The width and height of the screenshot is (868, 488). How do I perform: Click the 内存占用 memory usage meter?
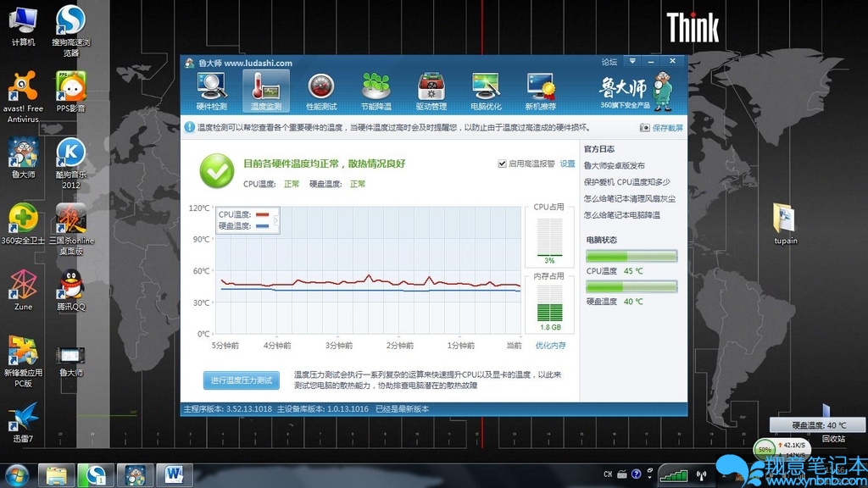[x=549, y=304]
